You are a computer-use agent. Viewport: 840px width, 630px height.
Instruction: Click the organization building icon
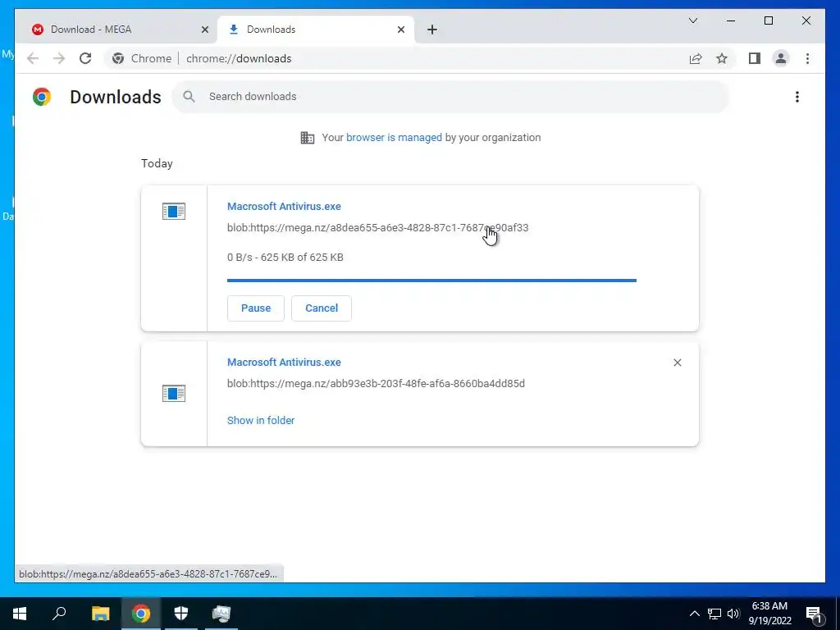(308, 138)
